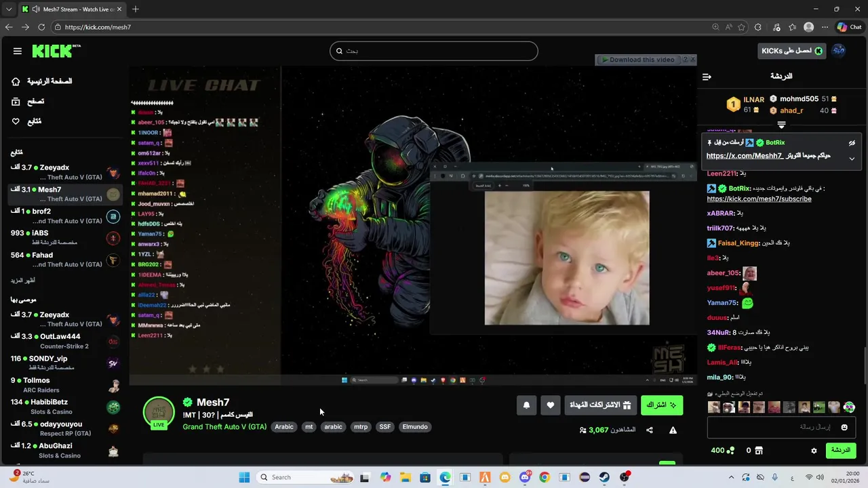The image size is (868, 488).
Task: Collapse the chat panel with arrow icon
Action: 707,77
